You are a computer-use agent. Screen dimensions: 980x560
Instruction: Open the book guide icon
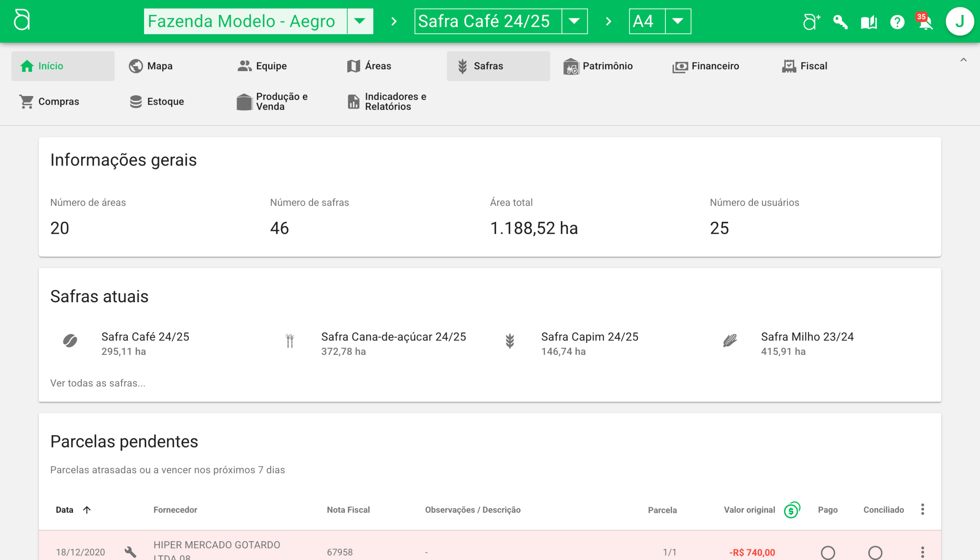(x=869, y=22)
